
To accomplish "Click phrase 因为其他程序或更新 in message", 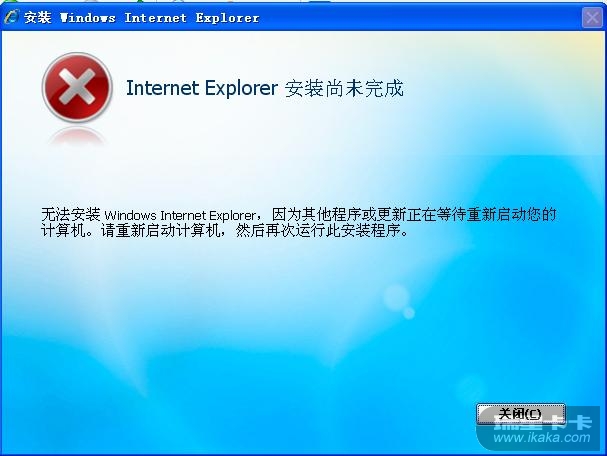I will 332,214.
